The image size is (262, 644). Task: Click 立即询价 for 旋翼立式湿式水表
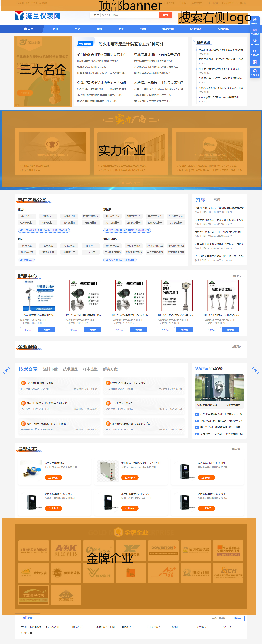pyautogui.click(x=53, y=478)
